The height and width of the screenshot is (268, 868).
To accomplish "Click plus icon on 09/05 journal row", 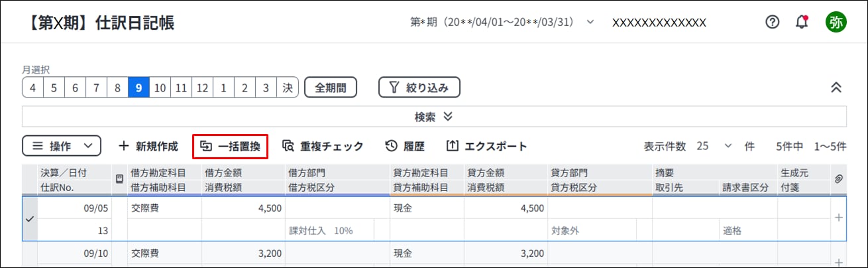I will tap(838, 218).
